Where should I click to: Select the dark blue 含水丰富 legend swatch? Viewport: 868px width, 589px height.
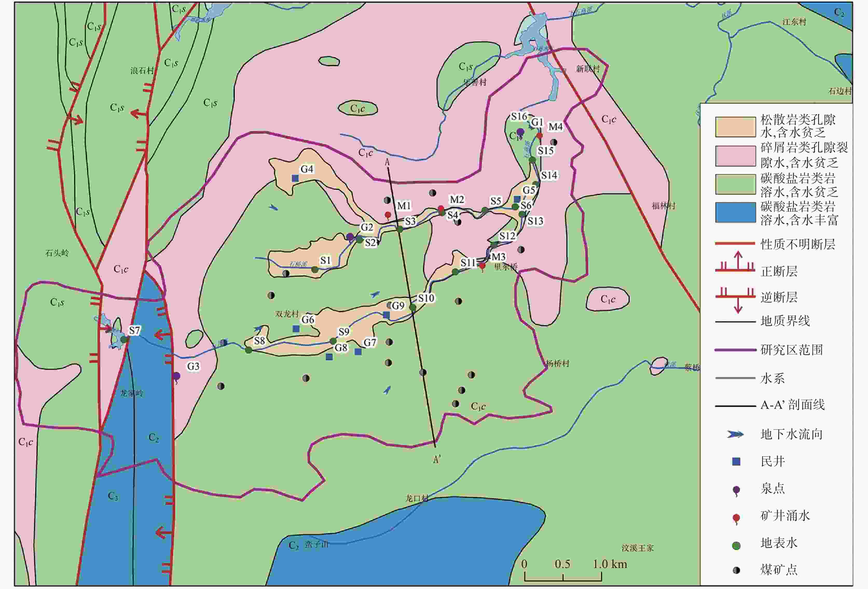tap(735, 212)
